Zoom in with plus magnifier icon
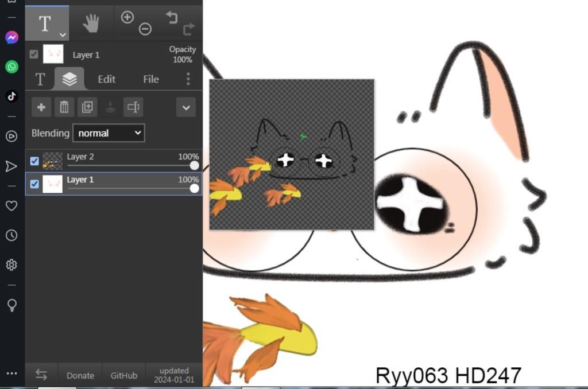 coord(127,17)
